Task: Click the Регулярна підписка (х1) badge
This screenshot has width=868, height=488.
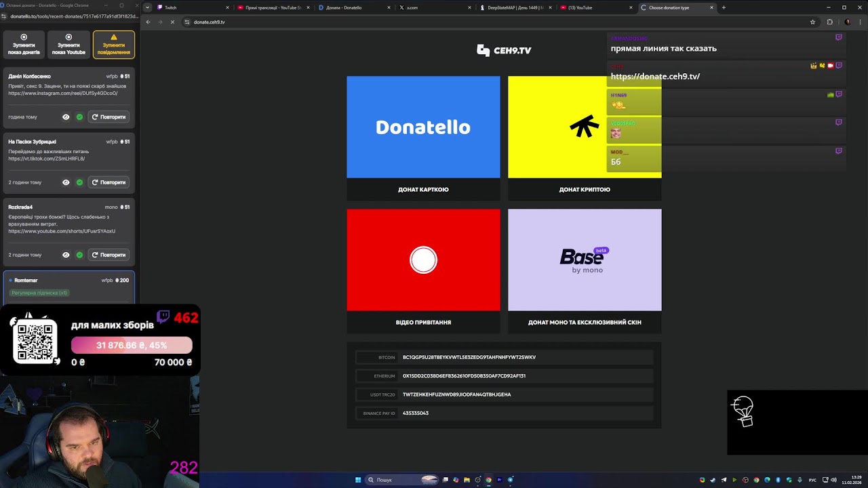Action: 39,293
